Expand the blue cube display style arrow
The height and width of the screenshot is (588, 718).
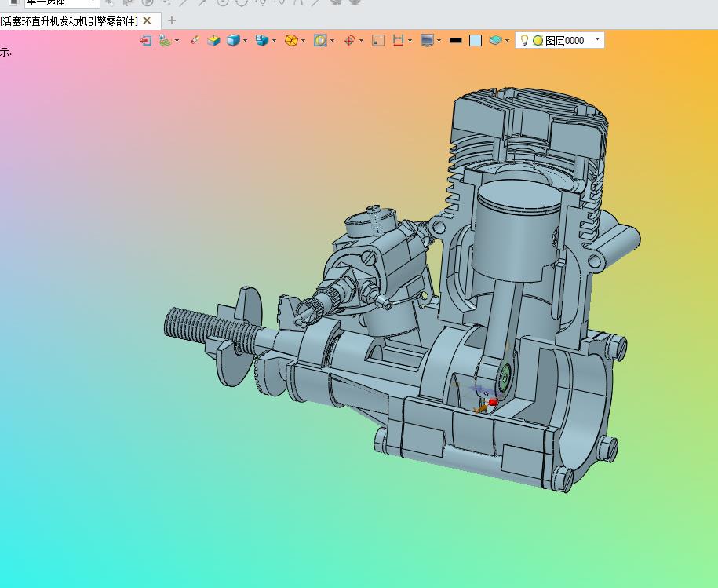coord(246,40)
